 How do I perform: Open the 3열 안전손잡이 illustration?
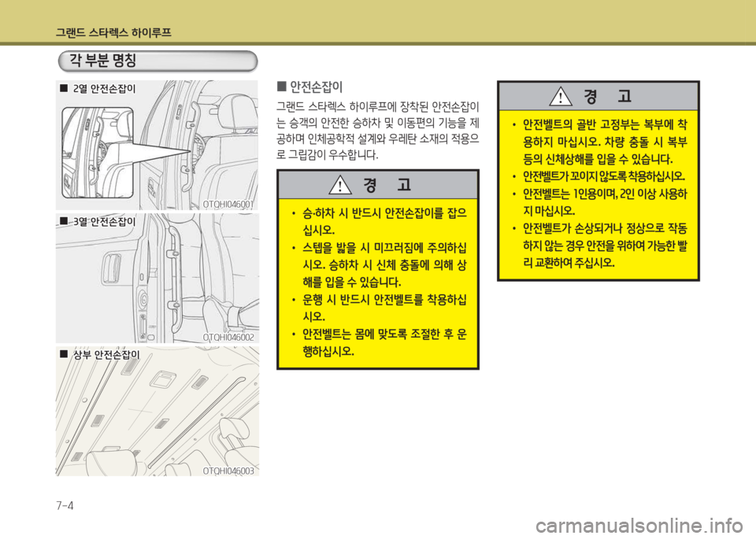(157, 279)
